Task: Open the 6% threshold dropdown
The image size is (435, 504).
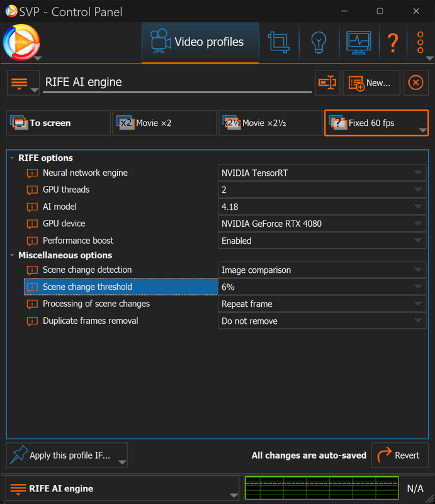Action: click(322, 287)
